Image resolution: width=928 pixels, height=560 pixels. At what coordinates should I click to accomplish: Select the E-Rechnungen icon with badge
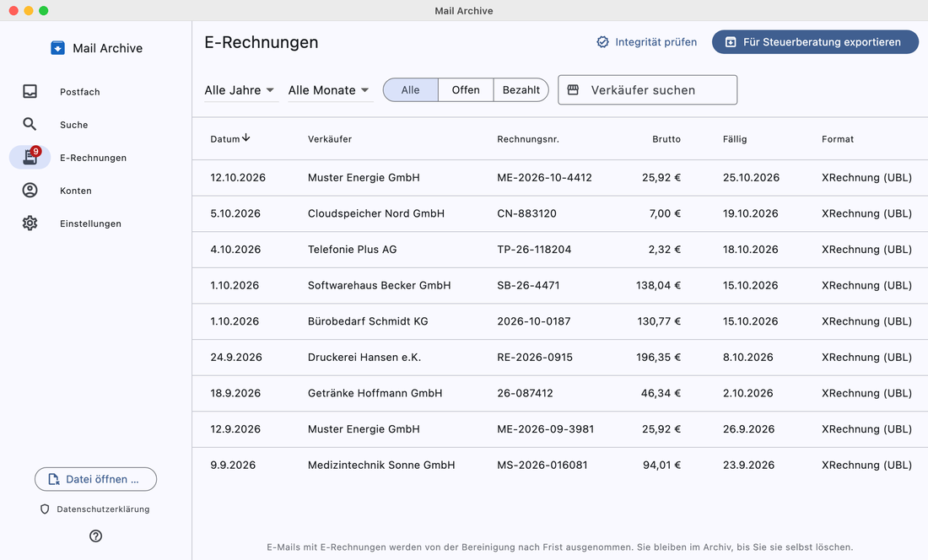click(x=30, y=158)
